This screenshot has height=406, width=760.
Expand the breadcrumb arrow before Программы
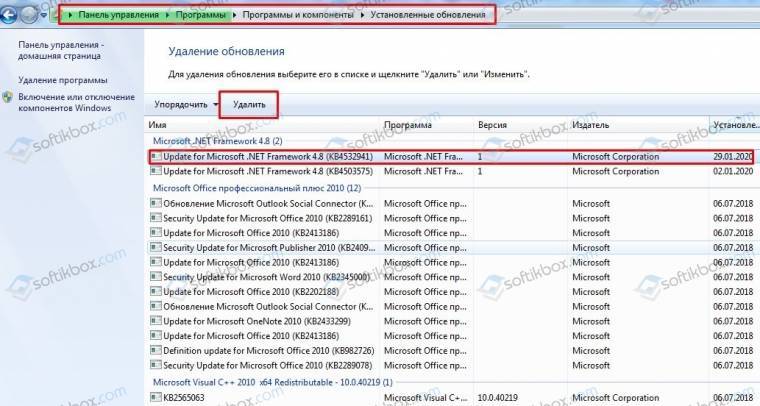click(168, 15)
